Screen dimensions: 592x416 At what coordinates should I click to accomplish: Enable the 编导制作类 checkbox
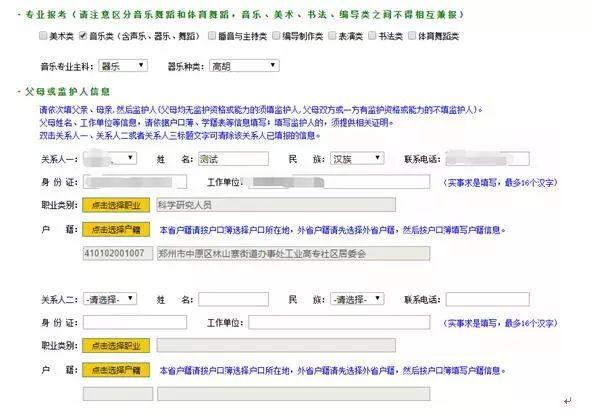click(x=276, y=36)
